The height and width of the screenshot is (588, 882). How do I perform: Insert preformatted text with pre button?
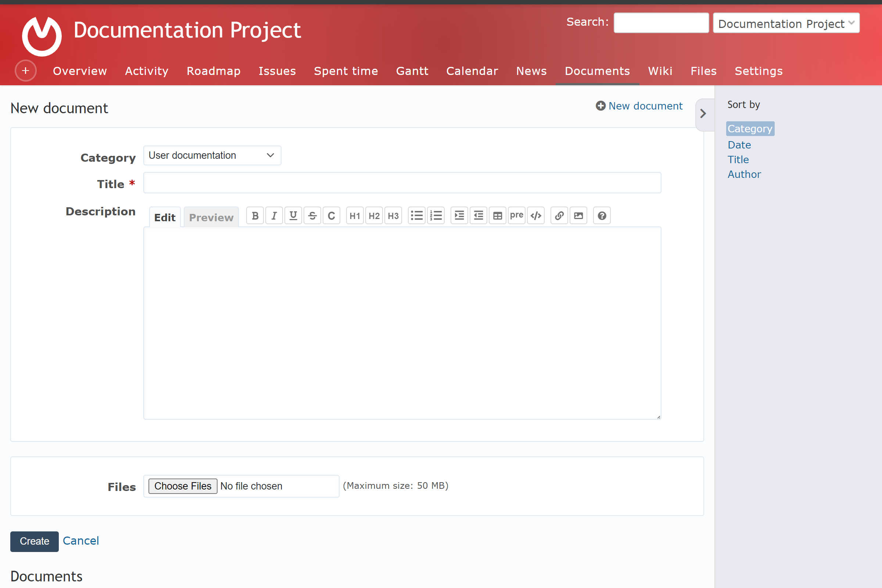(517, 216)
